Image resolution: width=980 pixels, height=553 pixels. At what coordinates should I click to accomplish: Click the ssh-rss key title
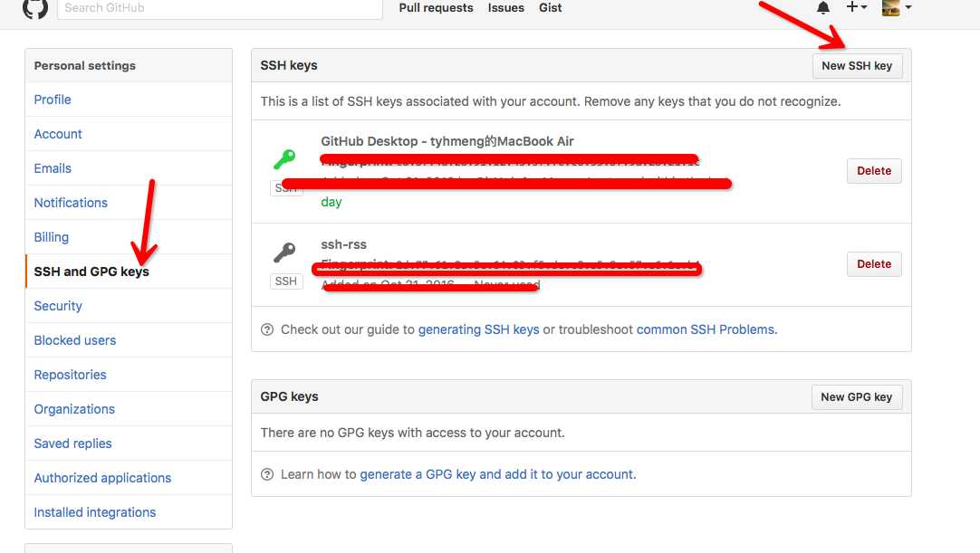coord(344,244)
